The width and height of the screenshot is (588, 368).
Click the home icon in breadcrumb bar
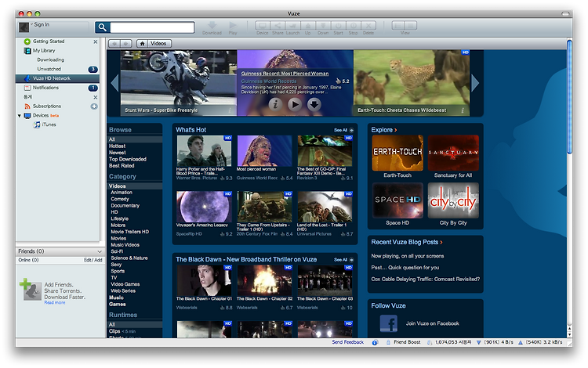(x=142, y=43)
